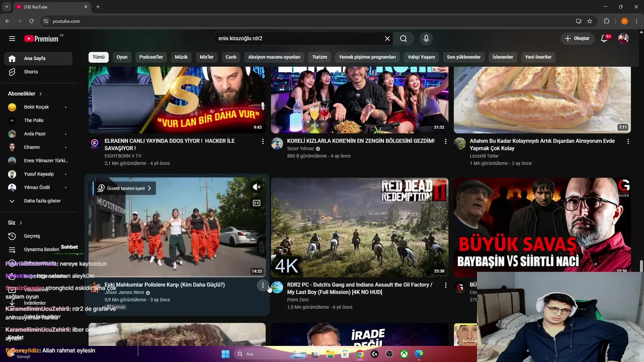Open the Chrome tab search dropdown arrow

point(7,7)
